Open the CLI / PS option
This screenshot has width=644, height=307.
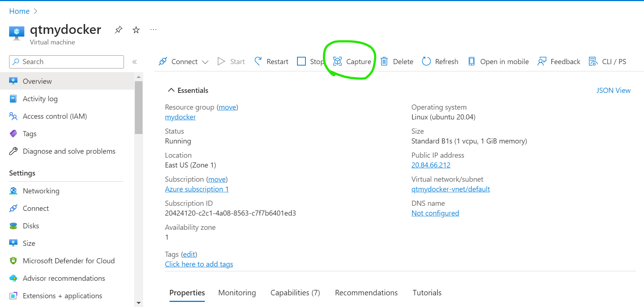(x=608, y=62)
